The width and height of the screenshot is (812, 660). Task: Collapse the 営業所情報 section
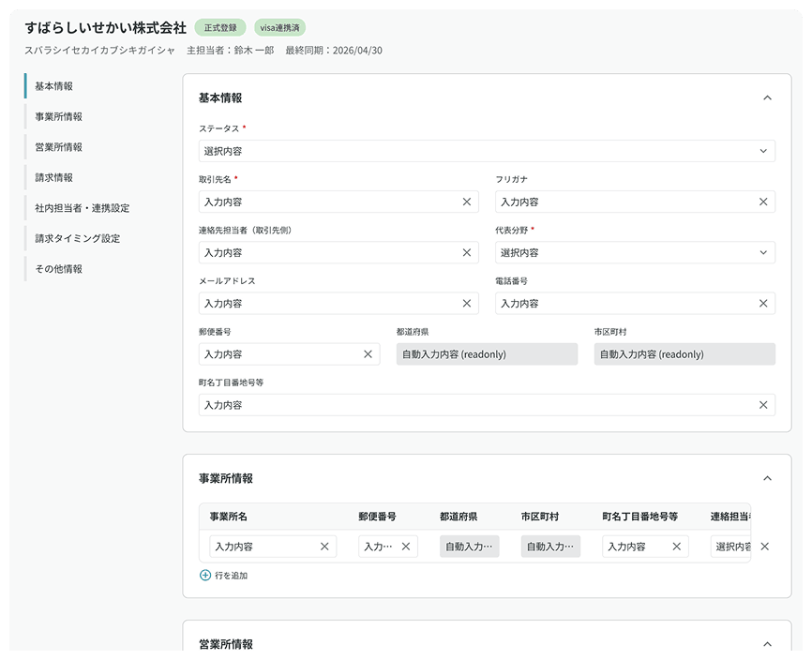(767, 644)
